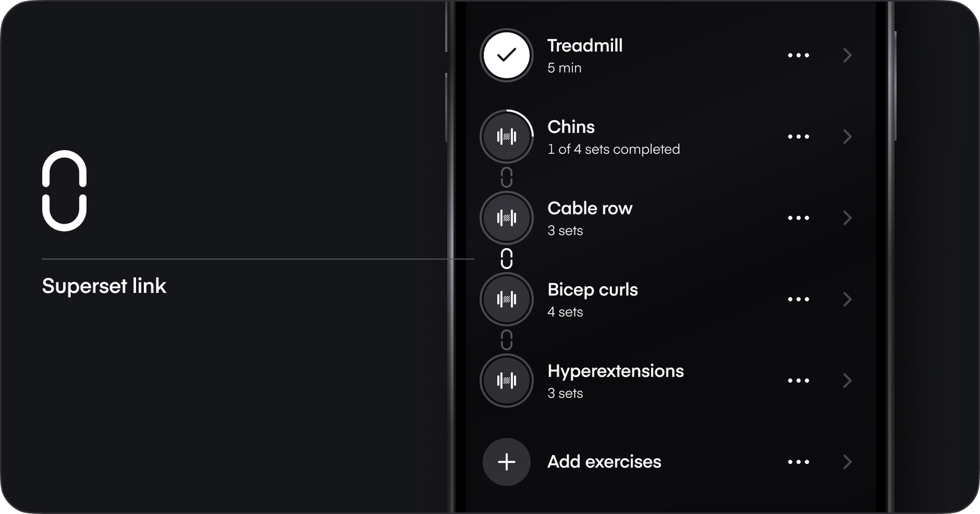Unlink the superset between Cable row and Bicep curls
Viewport: 980px width, 514px height.
pos(507,259)
